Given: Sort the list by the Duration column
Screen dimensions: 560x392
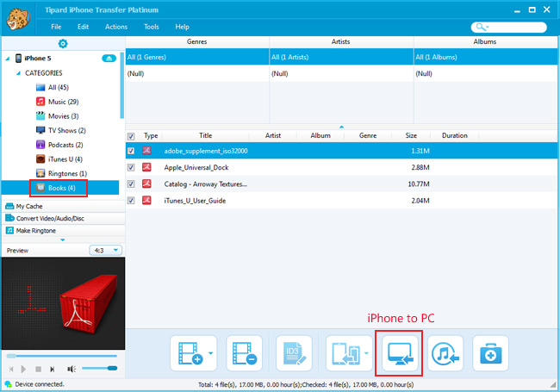Looking at the screenshot, I should pyautogui.click(x=455, y=135).
